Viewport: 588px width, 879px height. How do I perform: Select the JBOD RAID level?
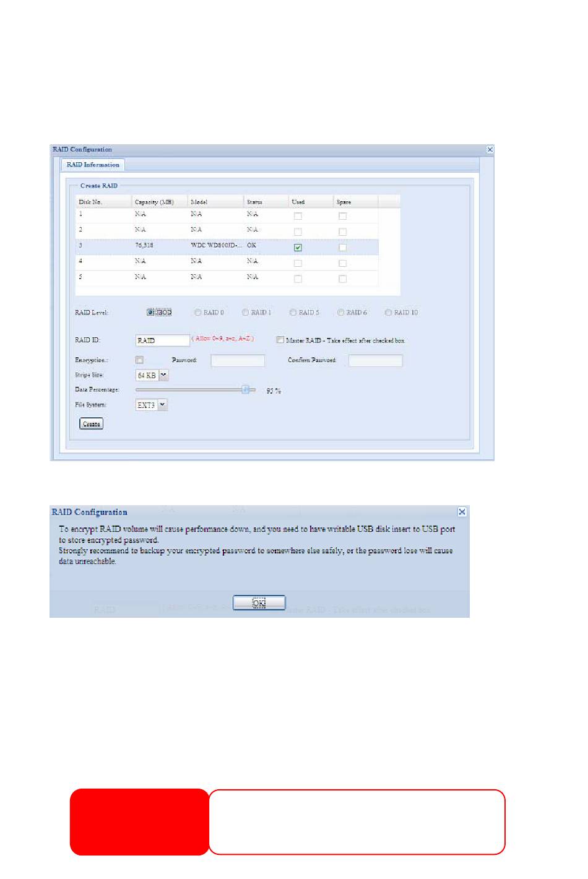150,313
